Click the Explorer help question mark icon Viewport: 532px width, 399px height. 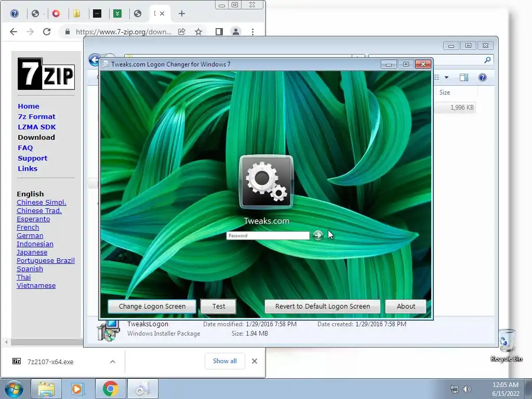[x=483, y=78]
